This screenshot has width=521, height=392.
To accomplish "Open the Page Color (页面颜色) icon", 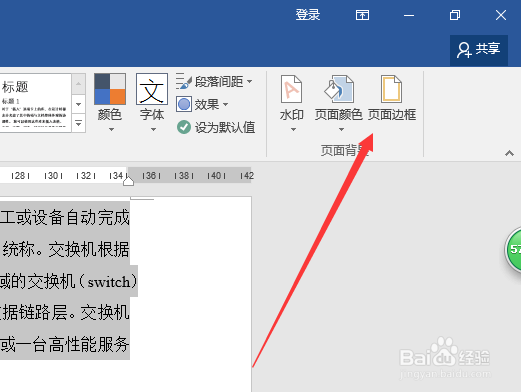I will 339,89.
